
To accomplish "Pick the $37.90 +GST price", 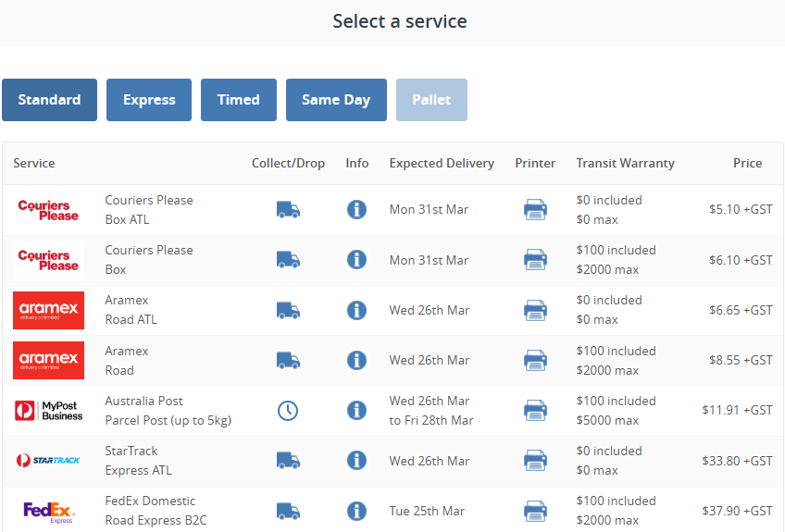I will point(737,511).
